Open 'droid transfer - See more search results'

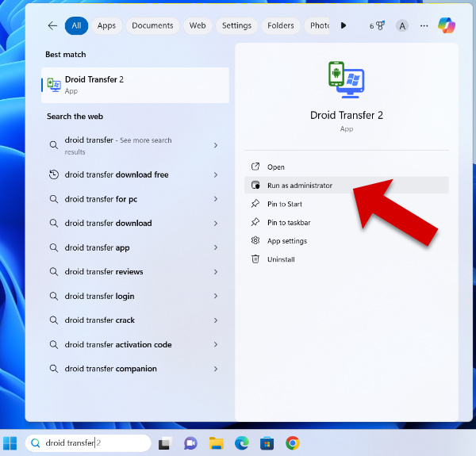(134, 145)
